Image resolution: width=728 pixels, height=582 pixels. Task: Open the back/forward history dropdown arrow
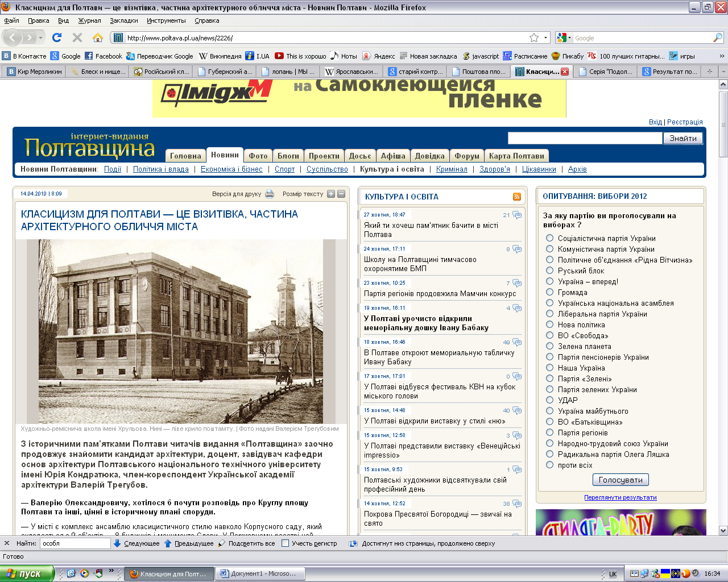coord(41,38)
